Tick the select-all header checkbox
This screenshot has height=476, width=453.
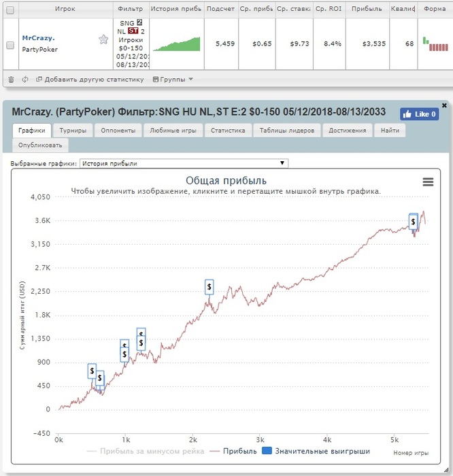[10, 10]
